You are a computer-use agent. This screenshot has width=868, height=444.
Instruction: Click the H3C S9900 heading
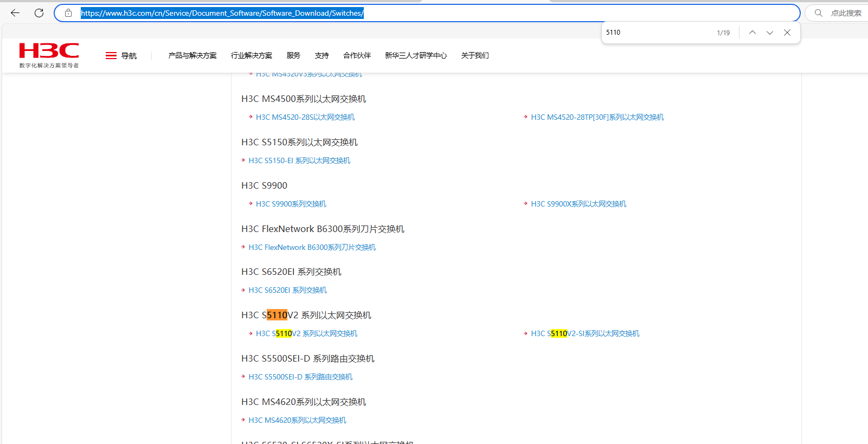[x=264, y=185]
